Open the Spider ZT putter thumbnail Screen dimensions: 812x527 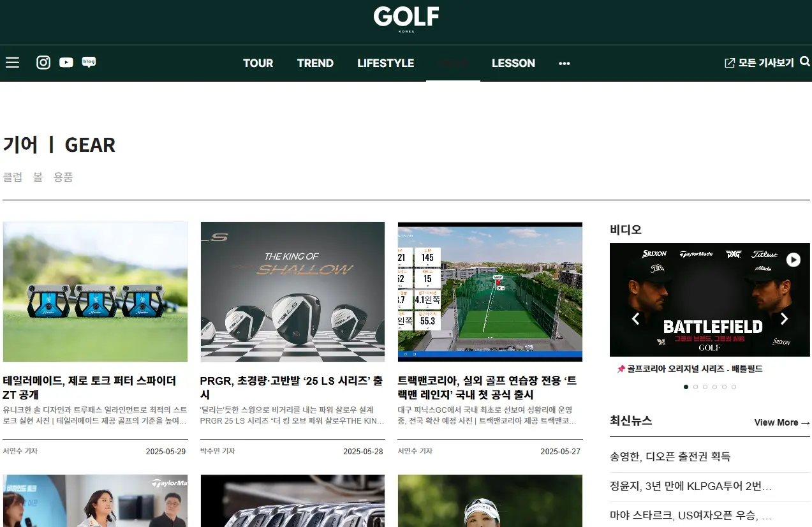pyautogui.click(x=95, y=292)
